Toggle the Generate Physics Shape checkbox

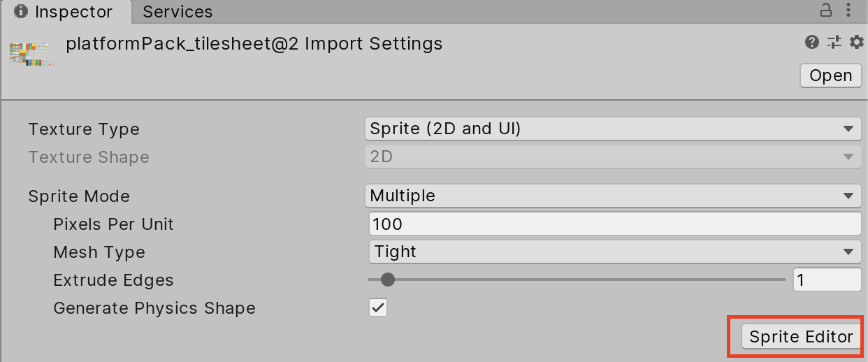point(378,307)
